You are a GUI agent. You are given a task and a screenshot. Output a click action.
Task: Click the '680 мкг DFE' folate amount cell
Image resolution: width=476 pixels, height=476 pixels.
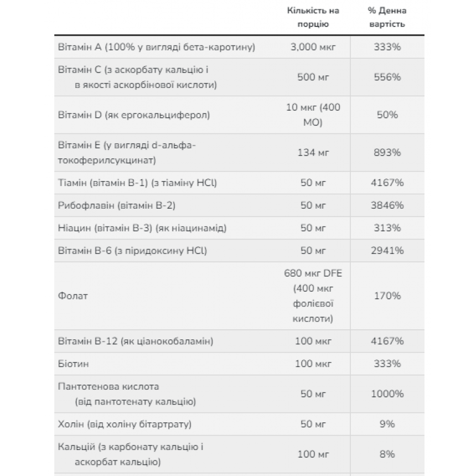tap(313, 296)
